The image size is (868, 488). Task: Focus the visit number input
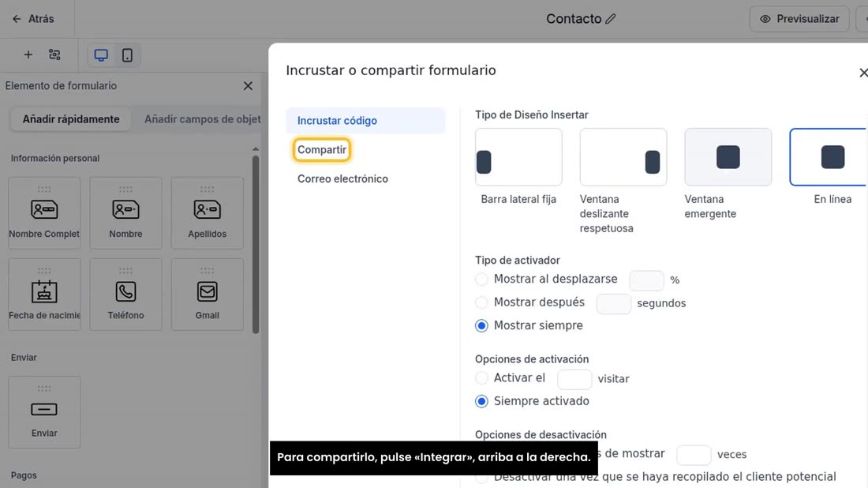pos(574,379)
